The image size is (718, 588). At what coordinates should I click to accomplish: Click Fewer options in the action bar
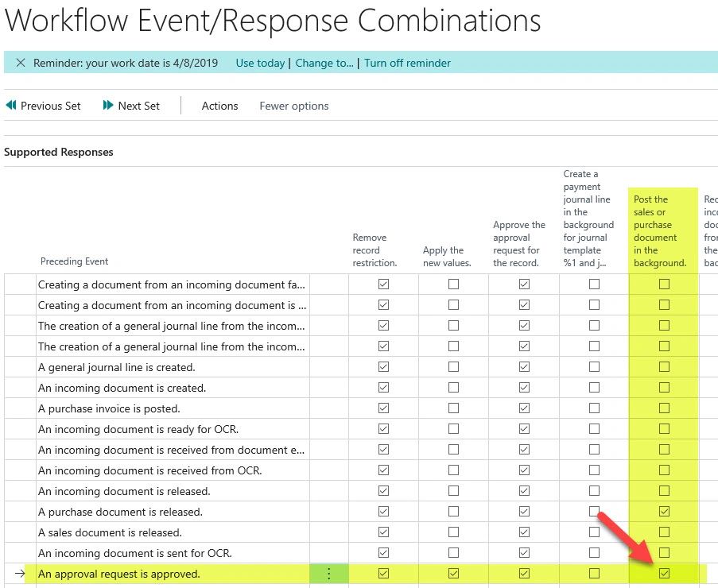(293, 106)
